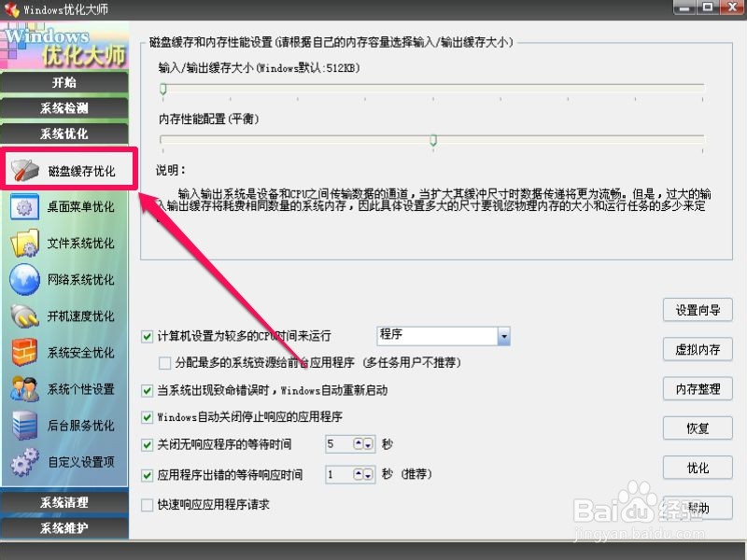The width and height of the screenshot is (747, 560).
Task: Open 帮助 help button
Action: pos(698,508)
